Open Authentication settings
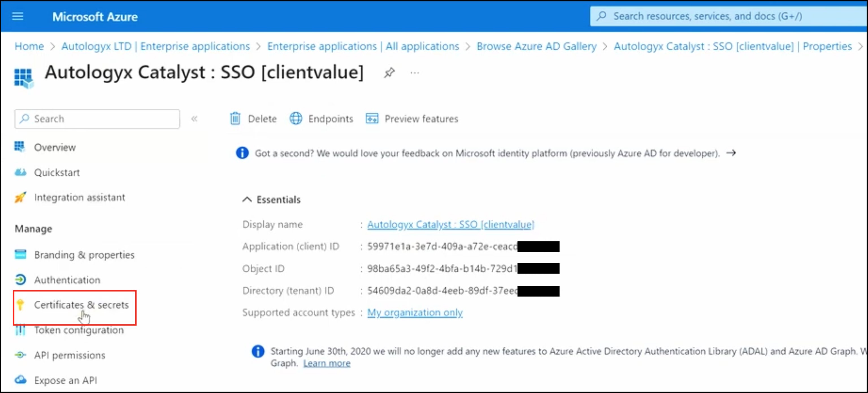Image resolution: width=868 pixels, height=393 pixels. click(67, 280)
